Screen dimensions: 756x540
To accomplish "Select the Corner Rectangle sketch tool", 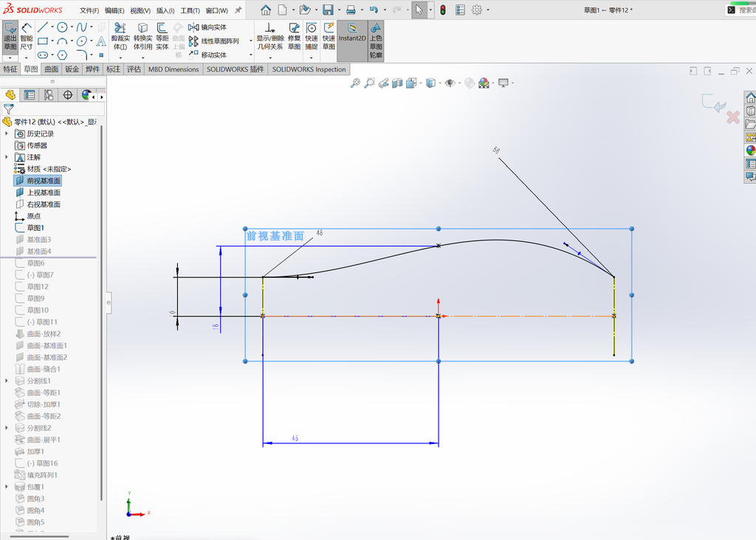I will point(42,41).
